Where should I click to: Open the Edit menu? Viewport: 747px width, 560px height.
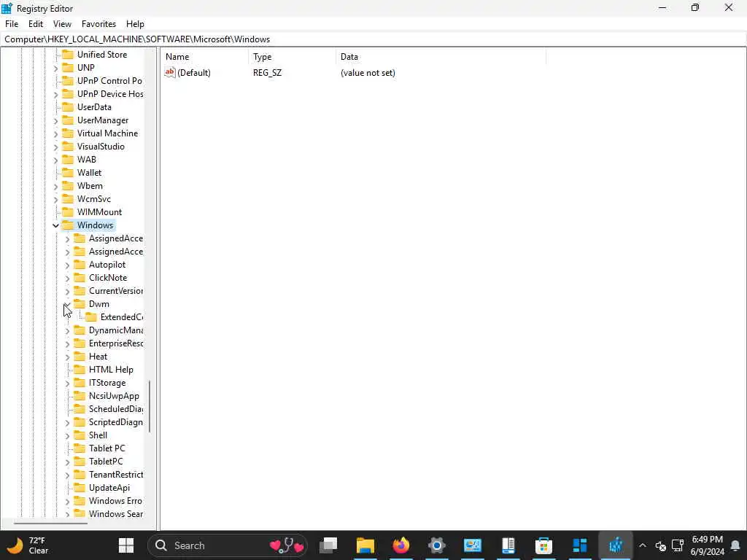pyautogui.click(x=36, y=24)
